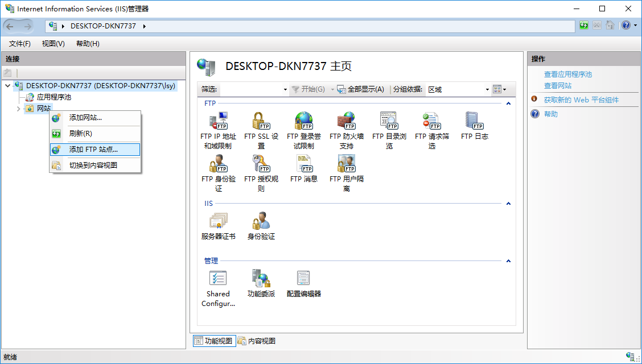Switch to 功能视图 tab
This screenshot has width=642, height=364.
214,341
